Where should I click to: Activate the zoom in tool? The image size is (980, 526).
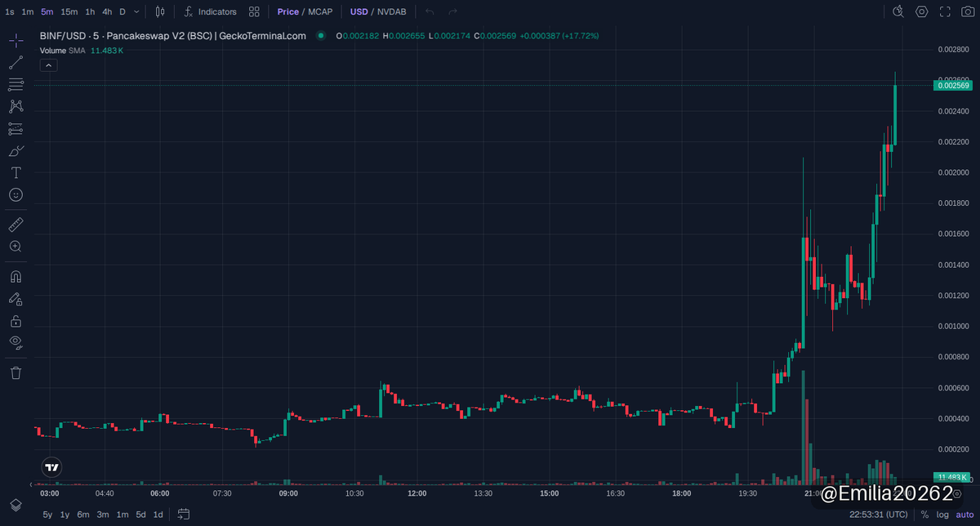click(x=16, y=246)
